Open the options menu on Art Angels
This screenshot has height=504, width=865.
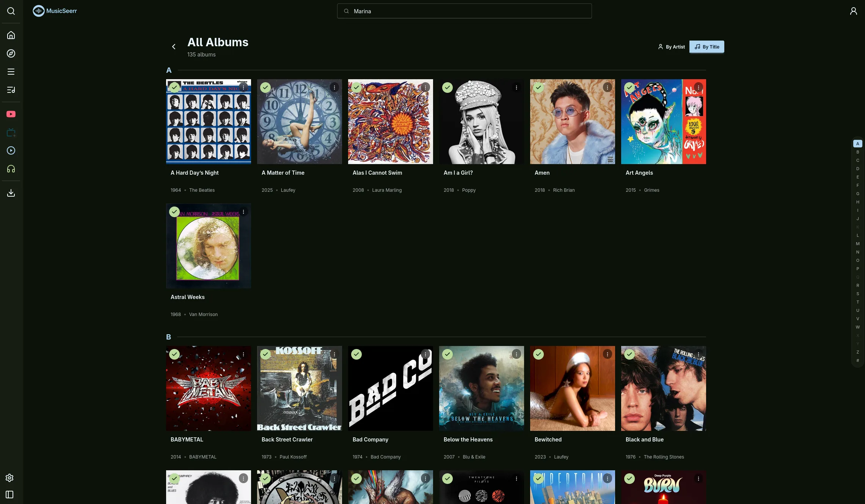coord(698,87)
